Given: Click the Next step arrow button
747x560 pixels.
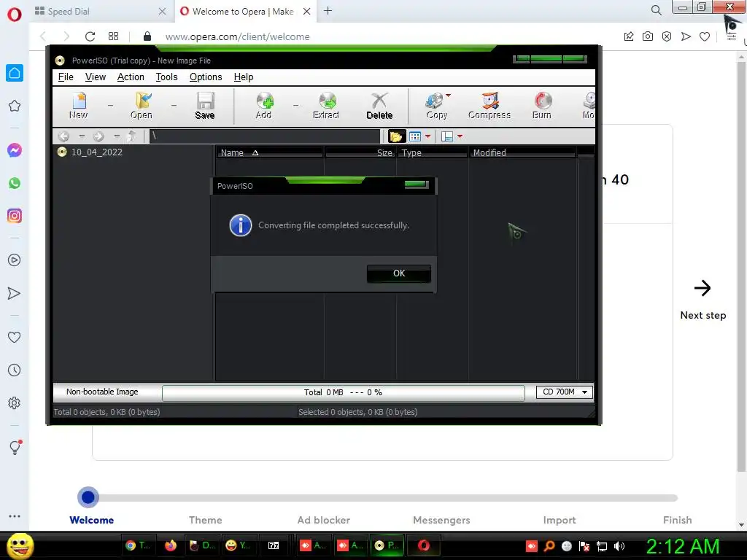Looking at the screenshot, I should (703, 288).
